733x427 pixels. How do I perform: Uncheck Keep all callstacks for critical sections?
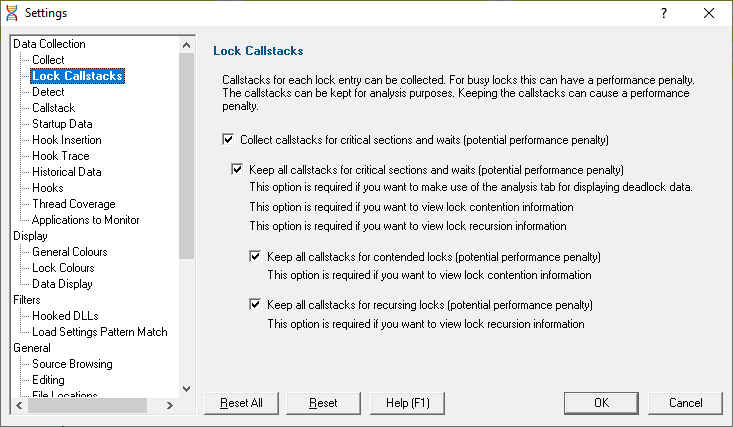tap(237, 169)
